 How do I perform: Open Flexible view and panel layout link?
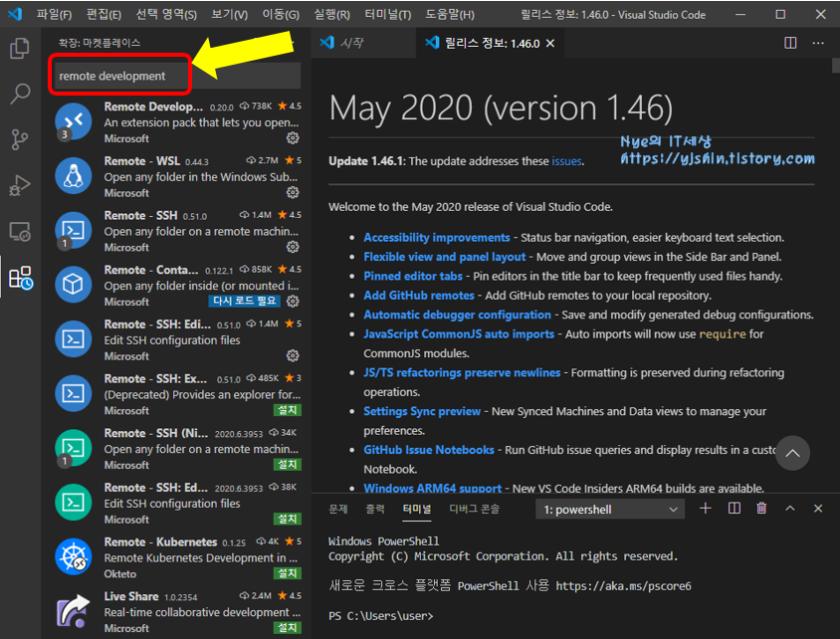click(445, 257)
